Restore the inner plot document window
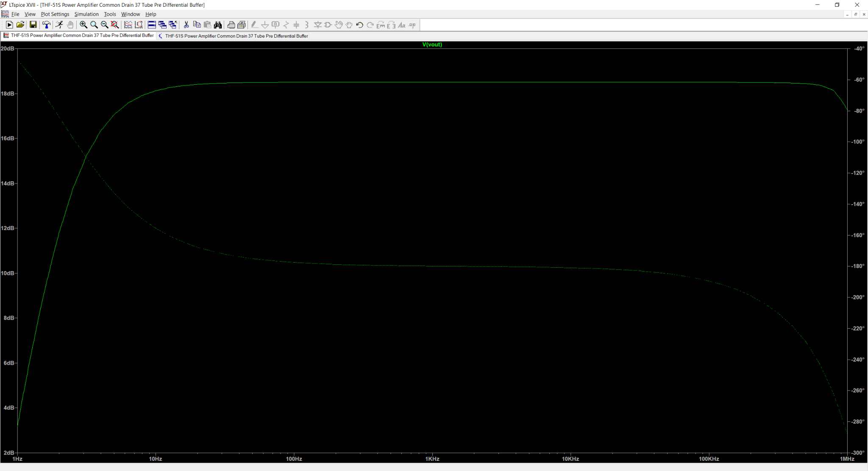Image resolution: width=868 pixels, height=471 pixels. point(855,14)
